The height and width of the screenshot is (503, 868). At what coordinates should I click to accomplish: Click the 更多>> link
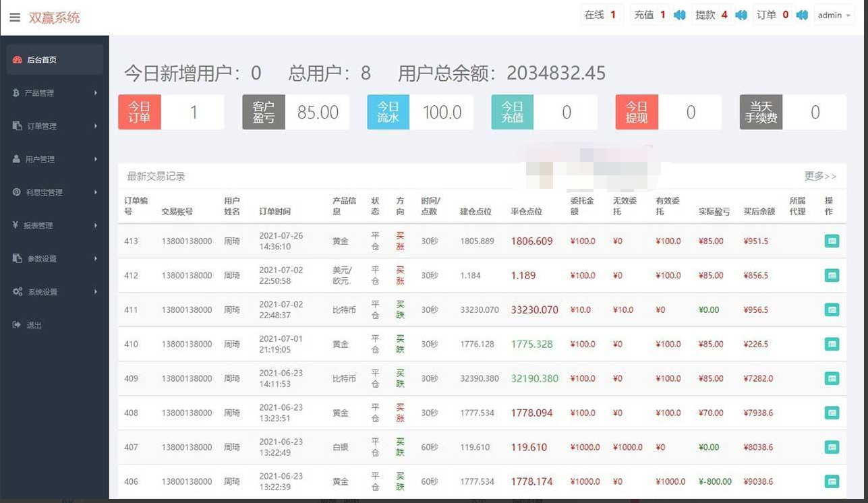pos(820,176)
